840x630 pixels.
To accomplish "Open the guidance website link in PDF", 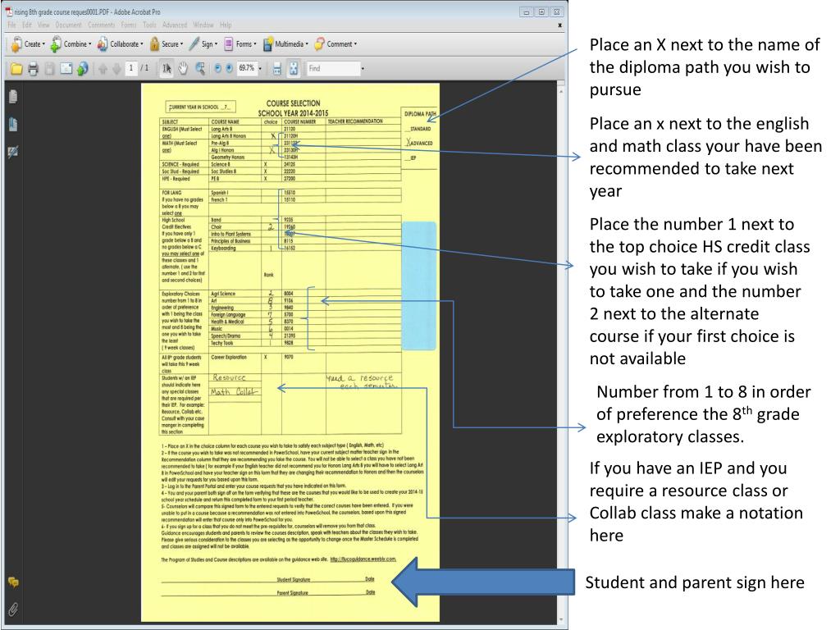I will tap(363, 559).
